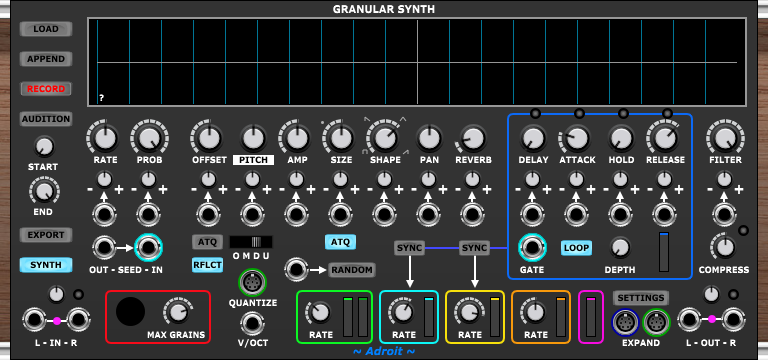Click the FILTER CV input jack
The width and height of the screenshot is (768, 360).
pos(724,215)
